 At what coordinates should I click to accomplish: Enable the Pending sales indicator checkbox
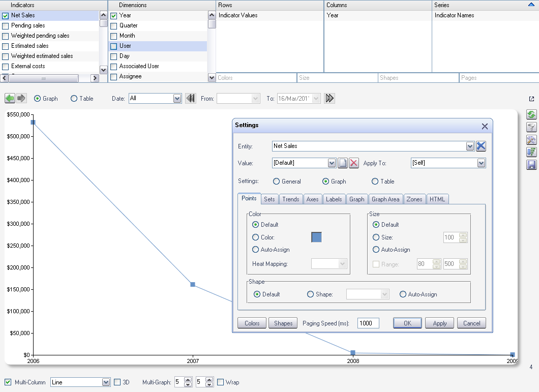click(6, 26)
